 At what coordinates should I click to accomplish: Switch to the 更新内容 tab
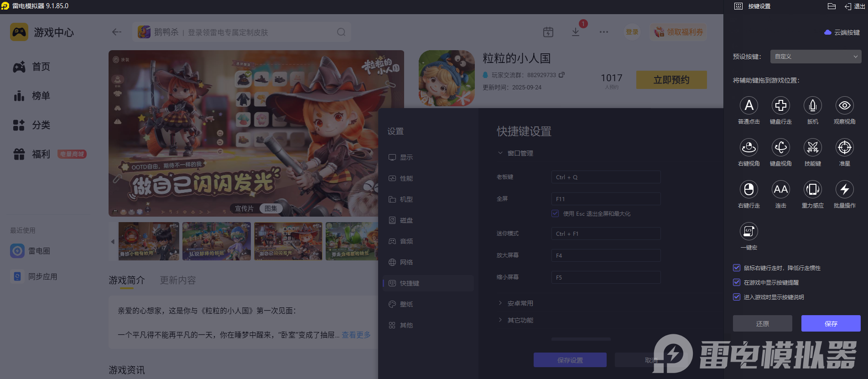point(178,280)
